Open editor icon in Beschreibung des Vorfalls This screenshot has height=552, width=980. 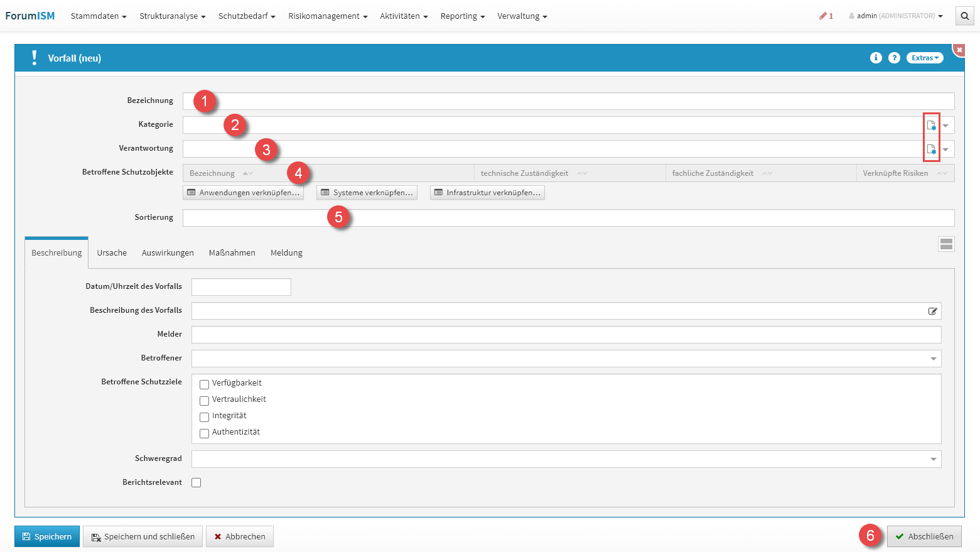click(x=932, y=311)
